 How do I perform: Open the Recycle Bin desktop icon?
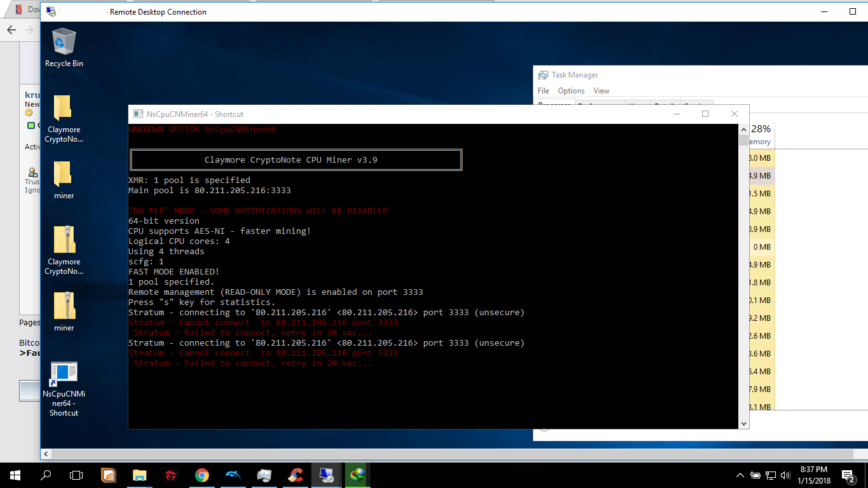[64, 48]
